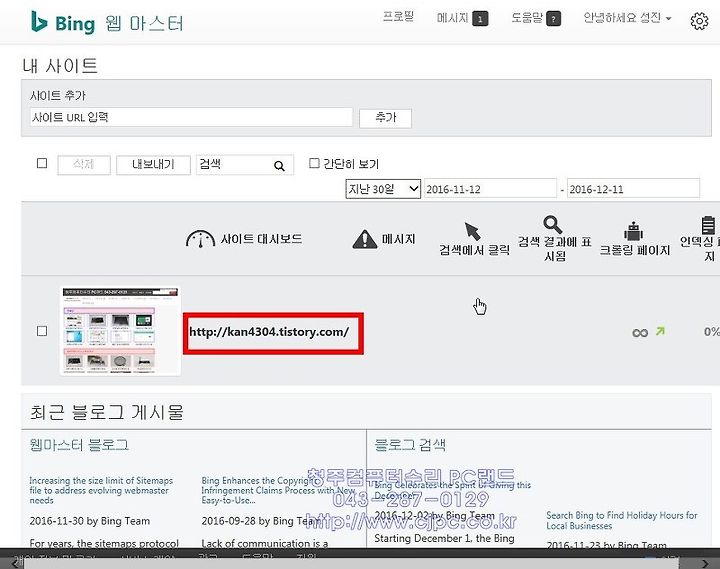The width and height of the screenshot is (720, 569).
Task: Click the 검색에서 클릭 cursor arrow icon
Action: pyautogui.click(x=472, y=231)
